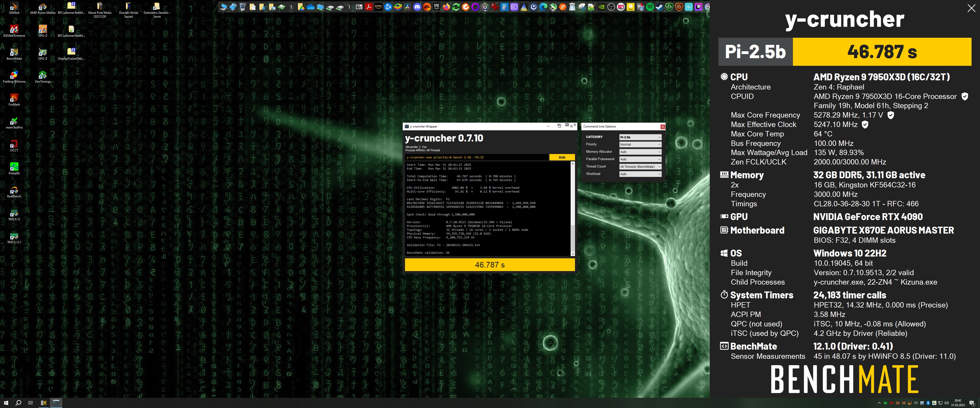Open OneDrive from the top dock
The image size is (980, 408).
[x=311, y=7]
